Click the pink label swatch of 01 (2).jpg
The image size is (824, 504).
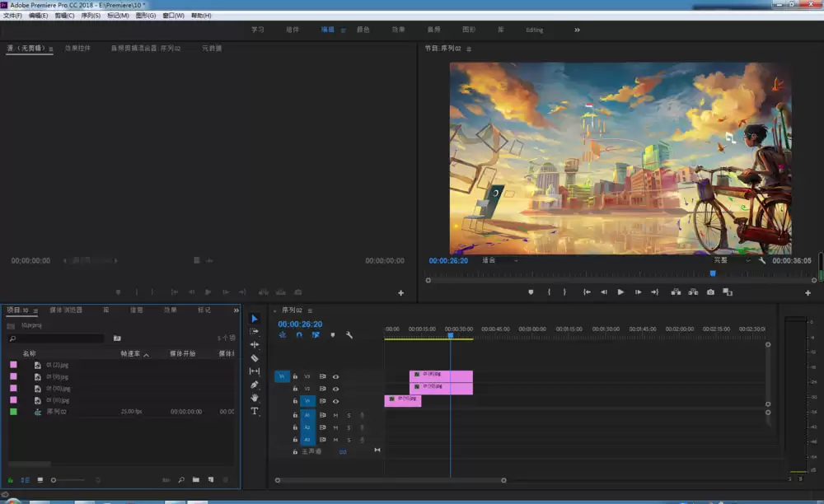coord(14,364)
